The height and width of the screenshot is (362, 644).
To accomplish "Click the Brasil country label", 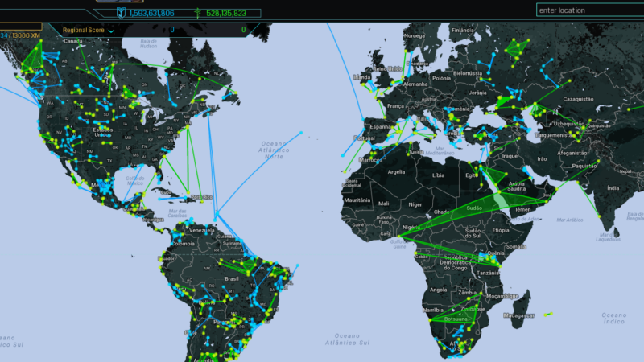I will point(232,278).
